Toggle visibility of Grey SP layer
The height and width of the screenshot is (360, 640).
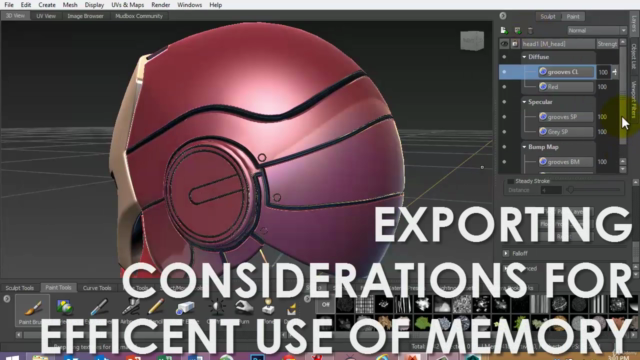point(504,132)
